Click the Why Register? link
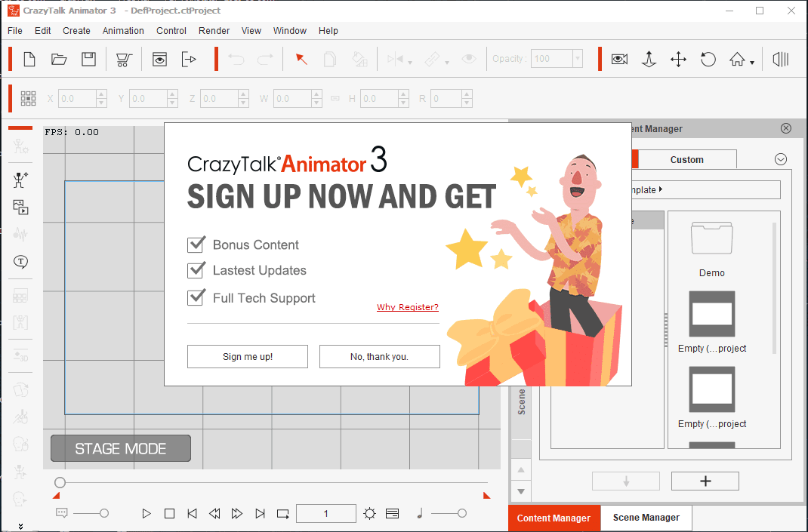The height and width of the screenshot is (532, 808). coord(407,307)
